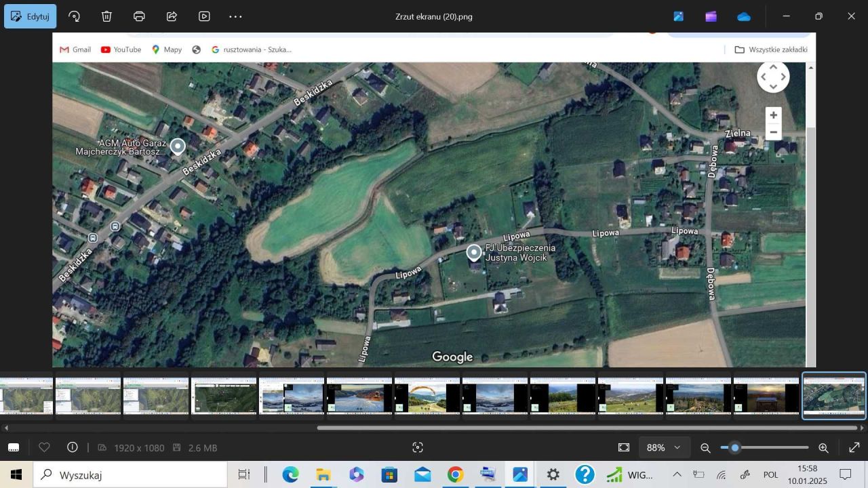The width and height of the screenshot is (868, 488).
Task: Open the three-dot more options menu
Action: click(x=235, y=16)
